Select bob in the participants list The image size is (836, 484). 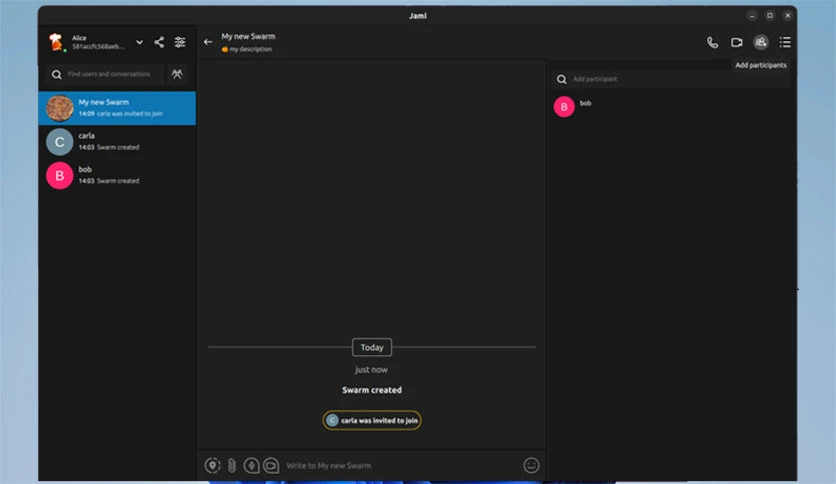[x=672, y=107]
